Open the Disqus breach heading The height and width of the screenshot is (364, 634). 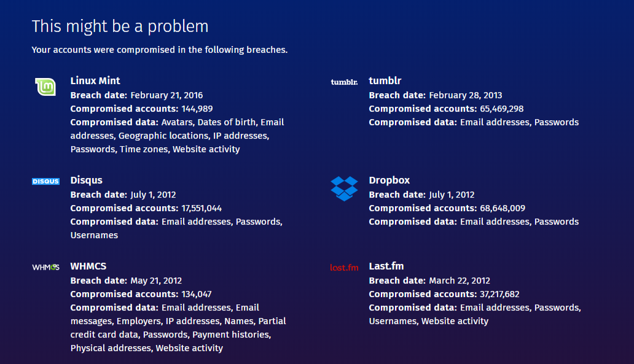point(87,180)
